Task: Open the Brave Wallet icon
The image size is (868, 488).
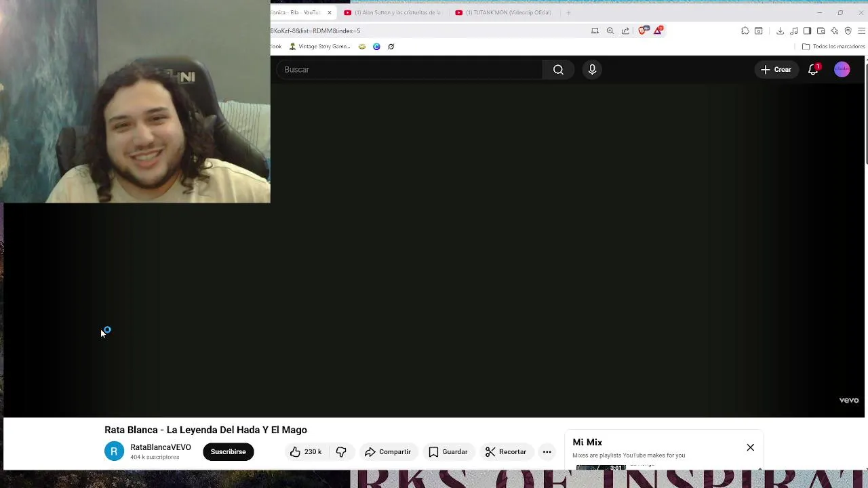Action: tap(821, 30)
